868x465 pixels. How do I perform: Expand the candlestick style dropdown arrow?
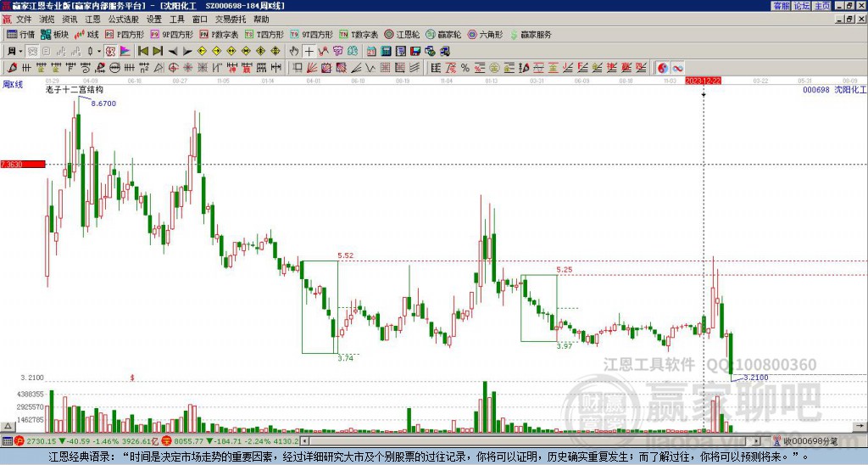[x=99, y=52]
